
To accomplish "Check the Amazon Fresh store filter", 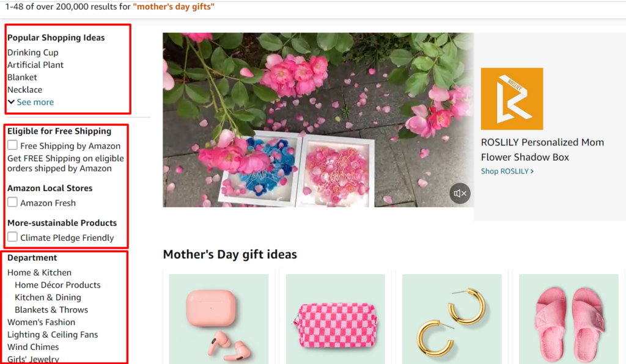I will (12, 202).
